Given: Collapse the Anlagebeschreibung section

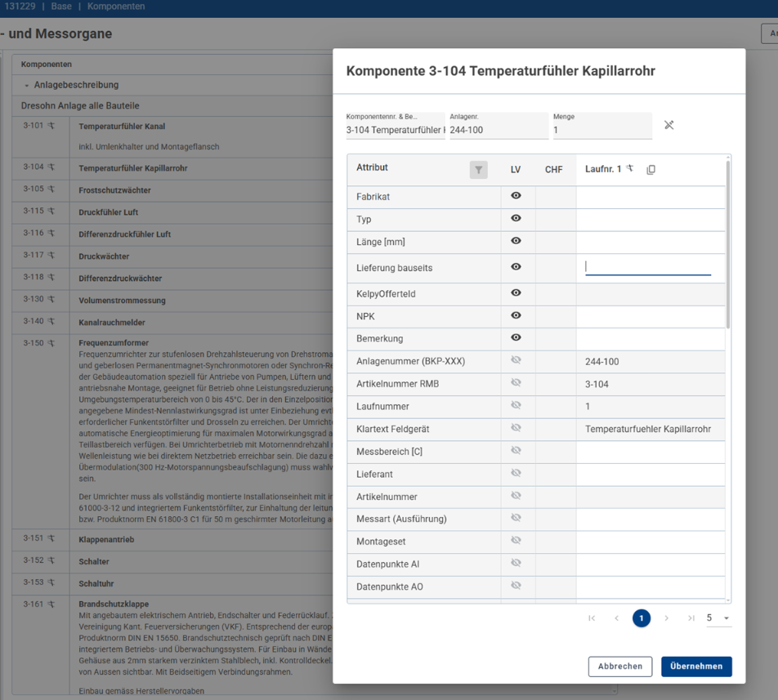Looking at the screenshot, I should [27, 86].
